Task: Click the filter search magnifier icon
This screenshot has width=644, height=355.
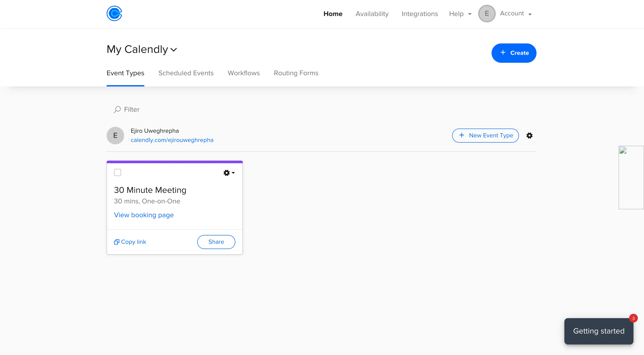Action: tap(117, 109)
